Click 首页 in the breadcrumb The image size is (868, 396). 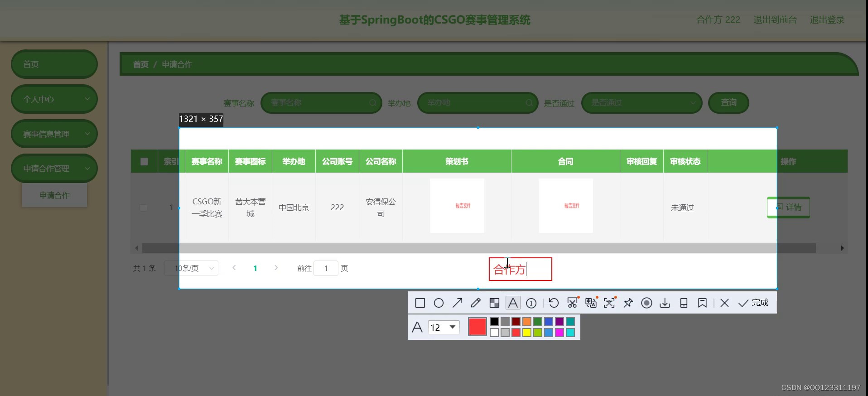coord(140,64)
